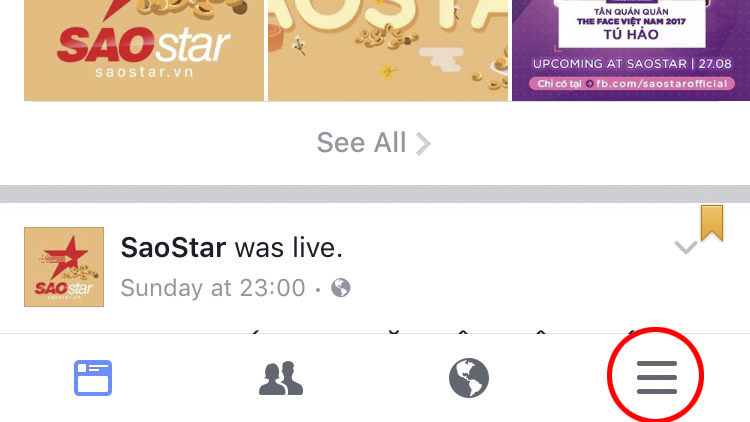Viewport: 750px width, 422px height.
Task: Tap fb.com/saostarofficial label on purple photo
Action: [662, 84]
